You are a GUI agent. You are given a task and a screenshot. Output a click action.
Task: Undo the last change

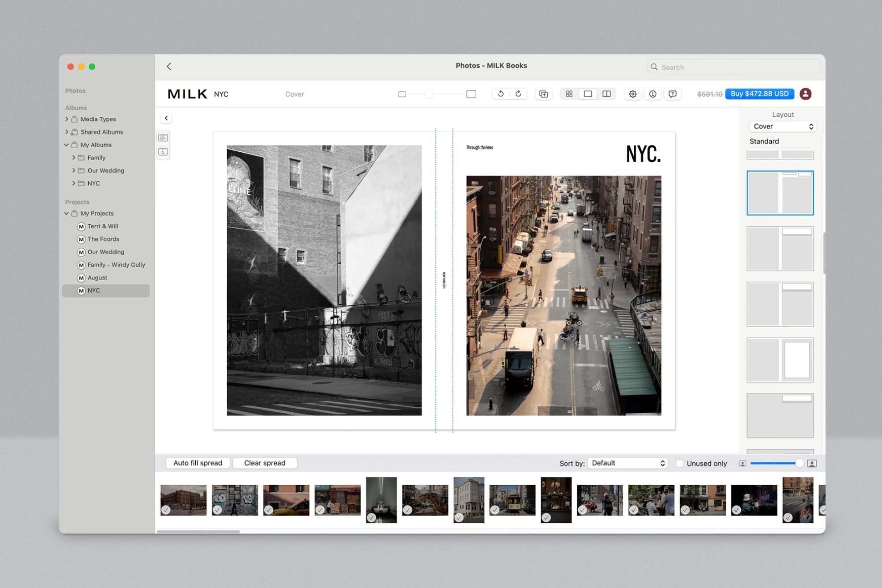501,94
